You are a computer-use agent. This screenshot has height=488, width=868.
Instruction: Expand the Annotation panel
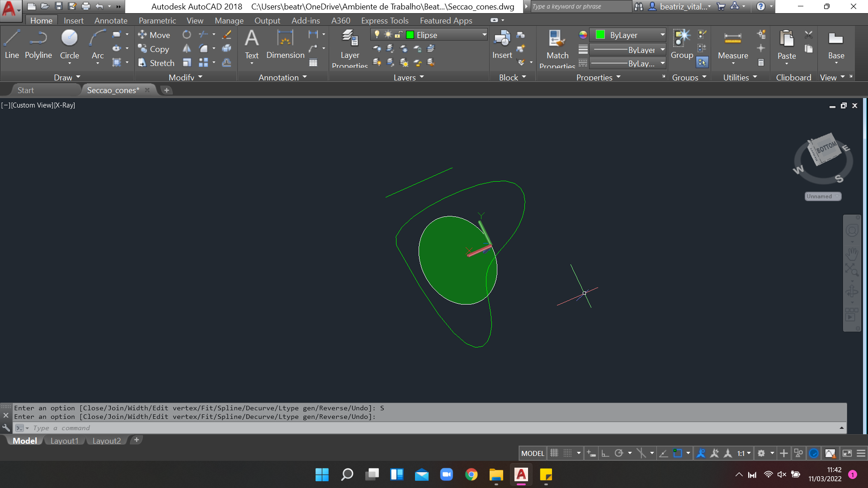283,77
